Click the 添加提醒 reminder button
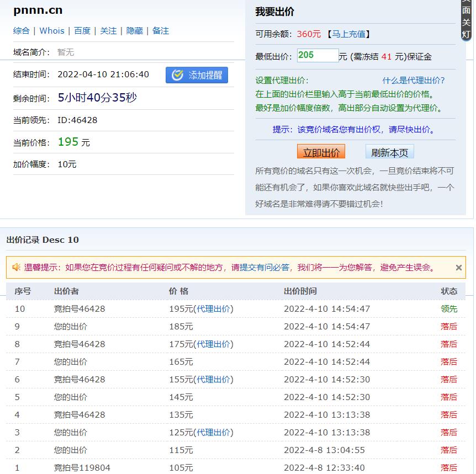Viewport: 476px width, 474px height. [197, 75]
